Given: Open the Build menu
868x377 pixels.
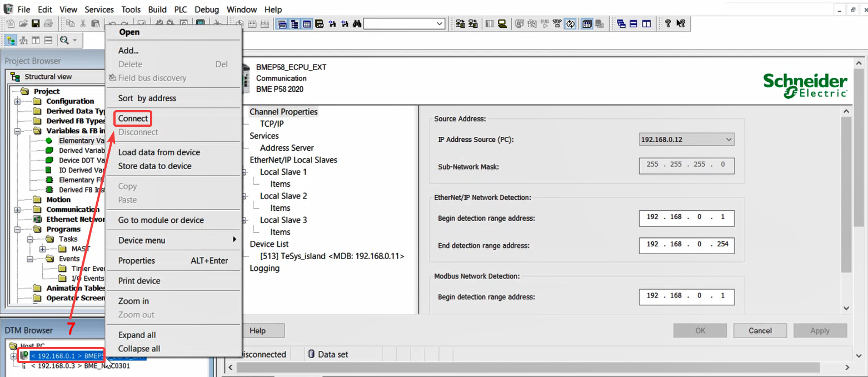Looking at the screenshot, I should 157,9.
